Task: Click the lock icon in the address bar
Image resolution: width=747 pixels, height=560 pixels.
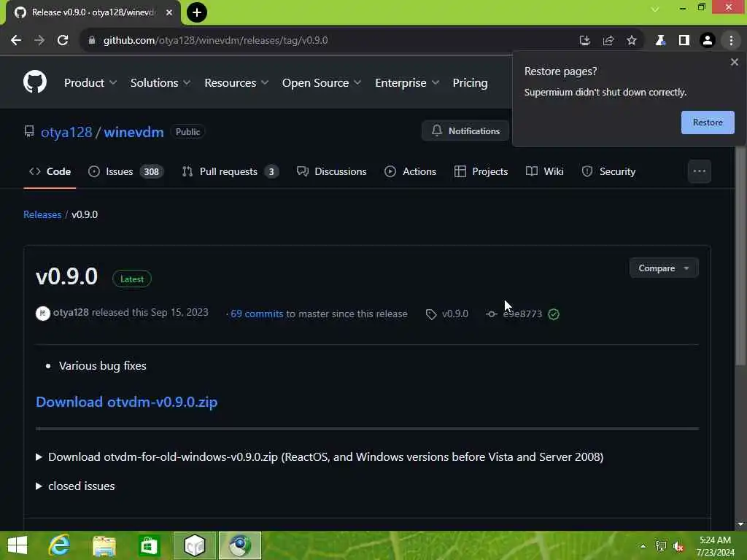Action: pyautogui.click(x=91, y=41)
